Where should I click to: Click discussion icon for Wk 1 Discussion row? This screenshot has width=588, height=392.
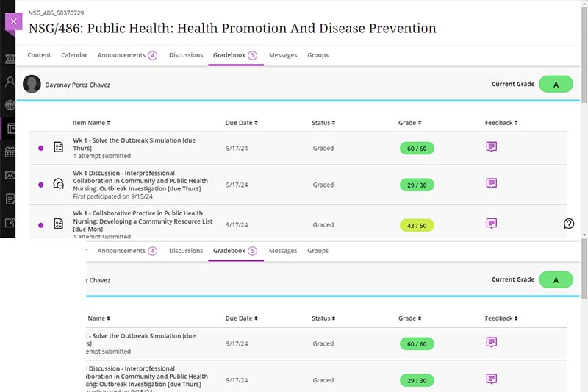(59, 184)
